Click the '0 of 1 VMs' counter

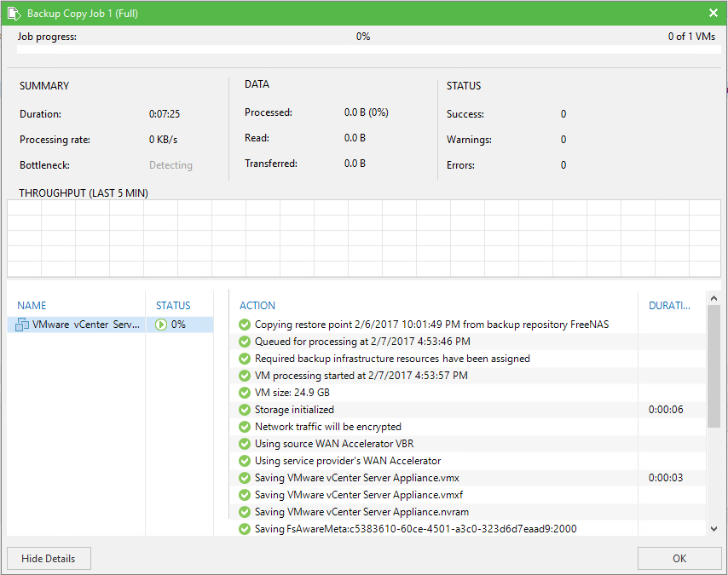691,36
